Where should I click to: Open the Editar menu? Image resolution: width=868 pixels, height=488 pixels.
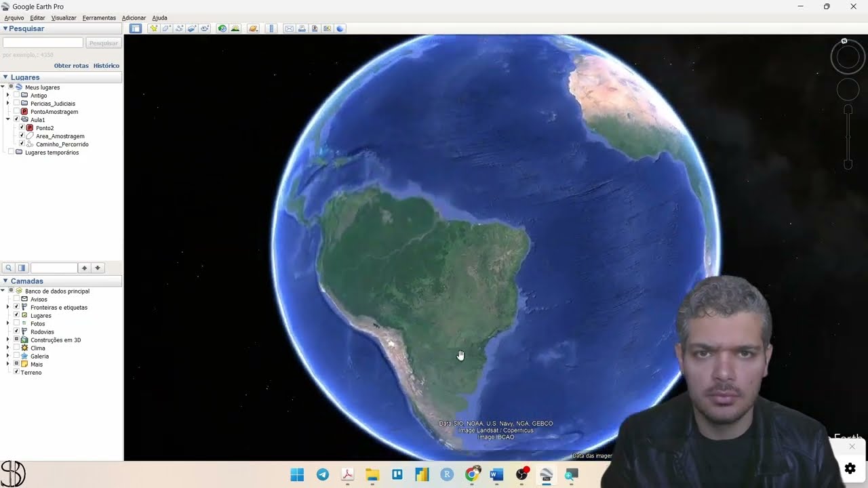[37, 18]
